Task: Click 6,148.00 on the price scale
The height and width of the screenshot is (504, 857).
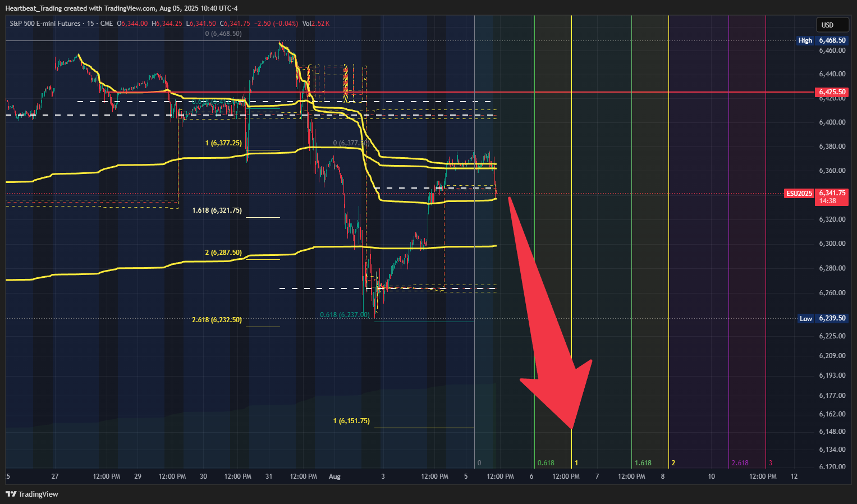Action: point(832,432)
